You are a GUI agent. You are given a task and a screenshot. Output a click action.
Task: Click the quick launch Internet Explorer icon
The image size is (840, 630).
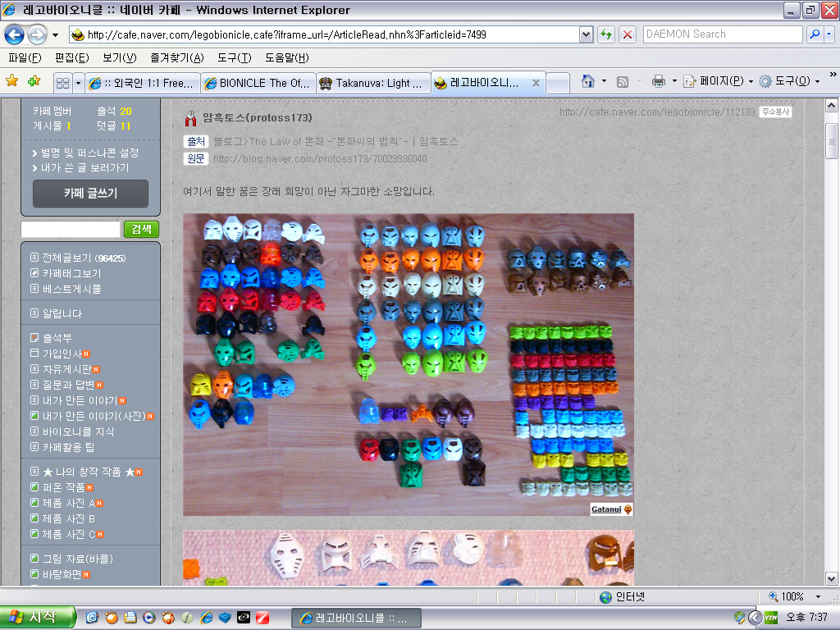206,618
